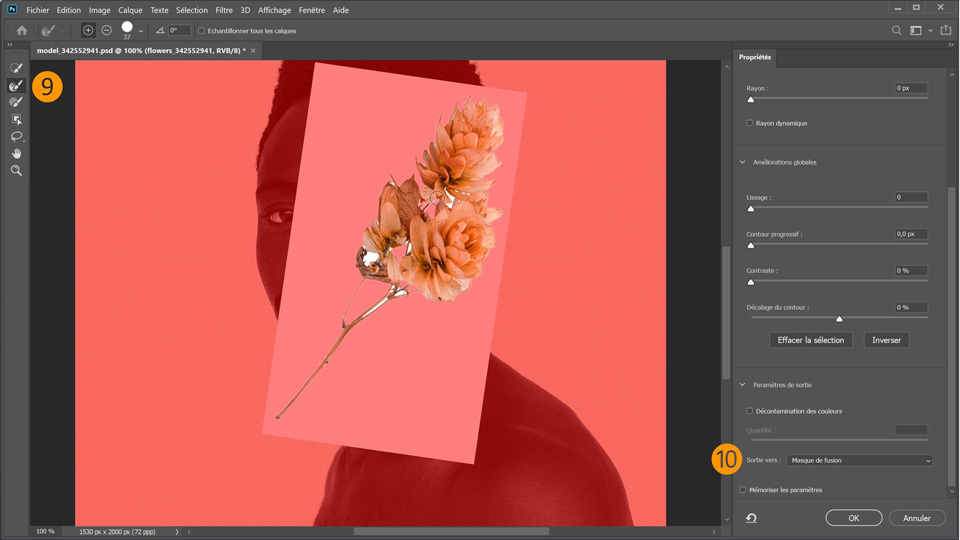Choose the subtract-from-selection minus mode

[x=107, y=30]
